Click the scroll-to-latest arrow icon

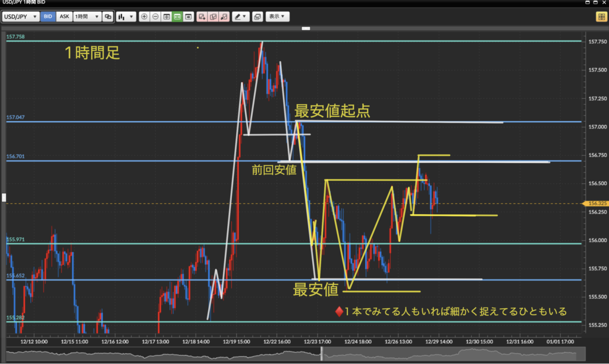(x=189, y=17)
